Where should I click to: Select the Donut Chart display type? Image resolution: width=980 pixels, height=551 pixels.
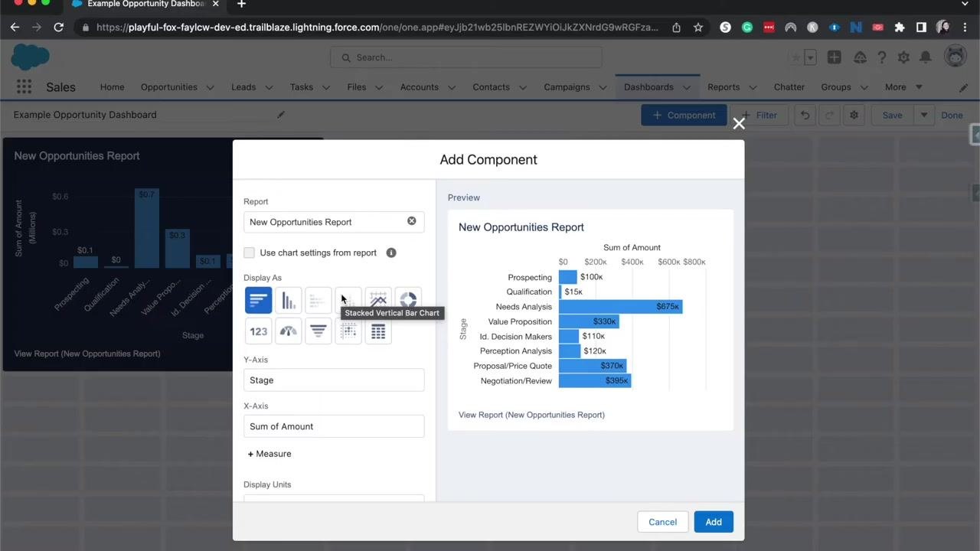(408, 300)
